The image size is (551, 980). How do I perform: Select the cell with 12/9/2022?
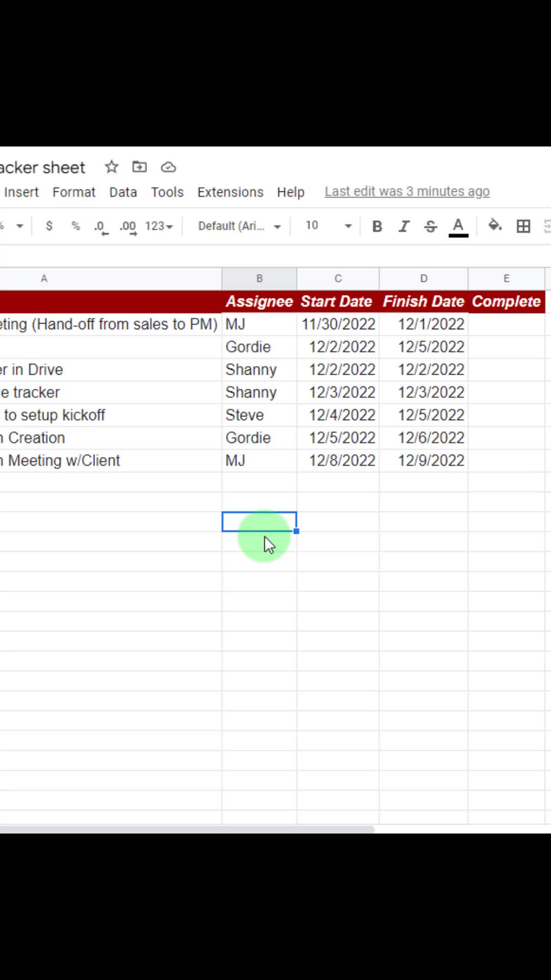[x=423, y=460]
